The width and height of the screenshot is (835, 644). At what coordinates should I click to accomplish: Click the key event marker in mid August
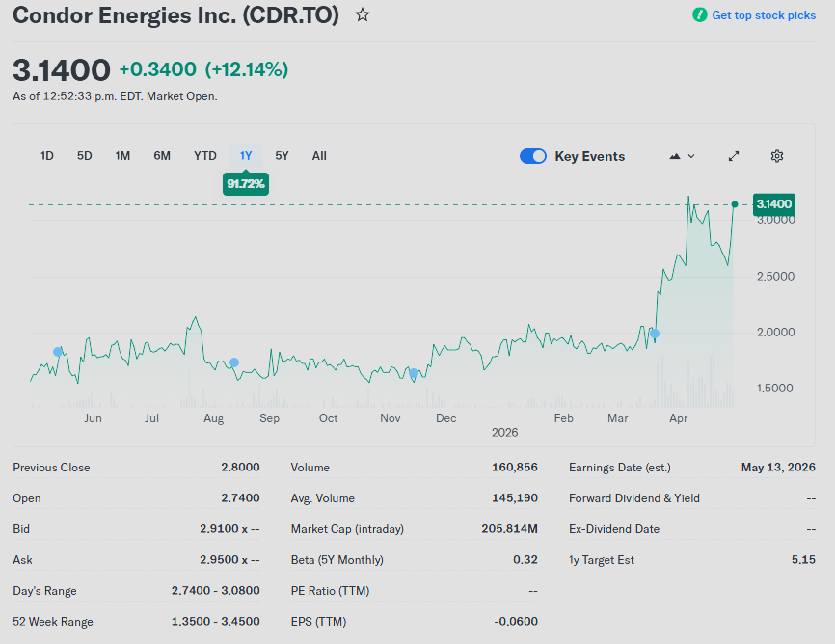(x=233, y=362)
